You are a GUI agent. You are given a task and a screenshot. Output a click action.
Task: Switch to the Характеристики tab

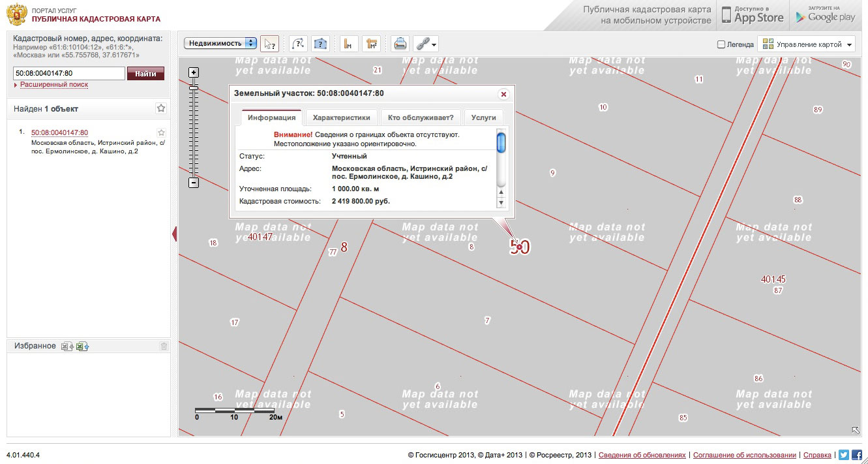[x=342, y=117]
